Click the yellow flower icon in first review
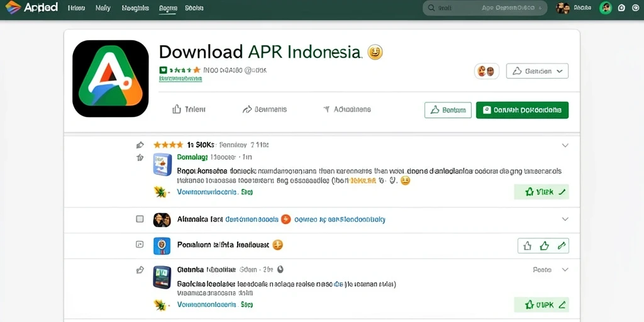The height and width of the screenshot is (322, 644). [x=160, y=192]
